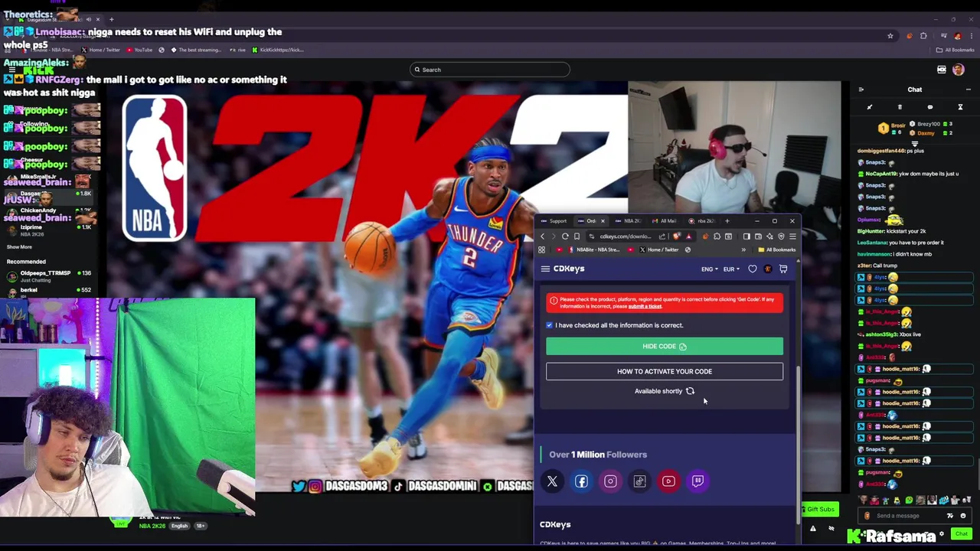
Task: Open the sword icon in Kick chat toolbar
Action: click(x=870, y=107)
